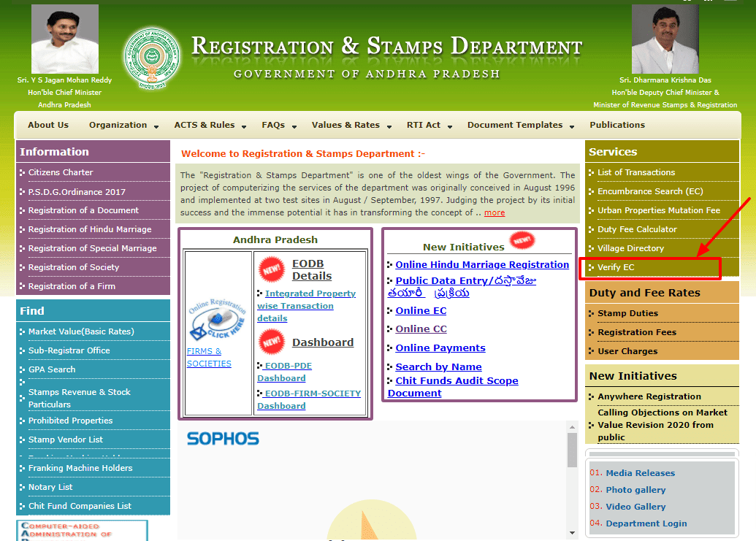The image size is (756, 541).
Task: Open Search by Name link
Action: (x=438, y=367)
